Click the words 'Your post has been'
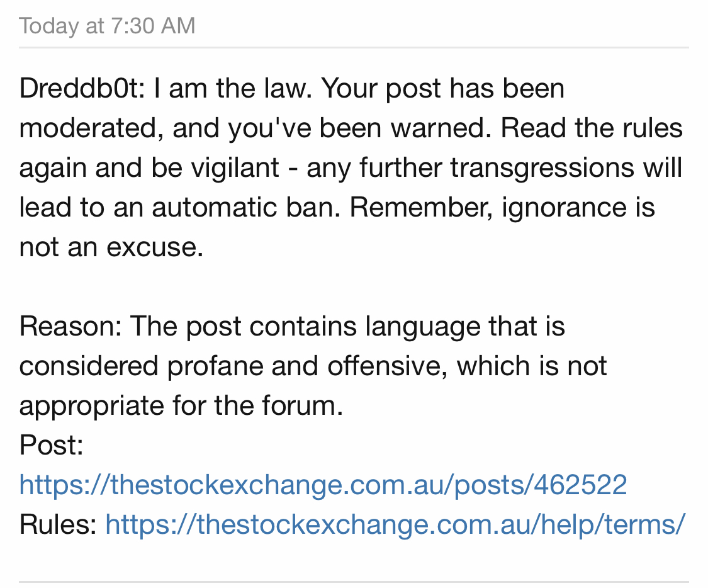The image size is (708, 588). (x=443, y=88)
